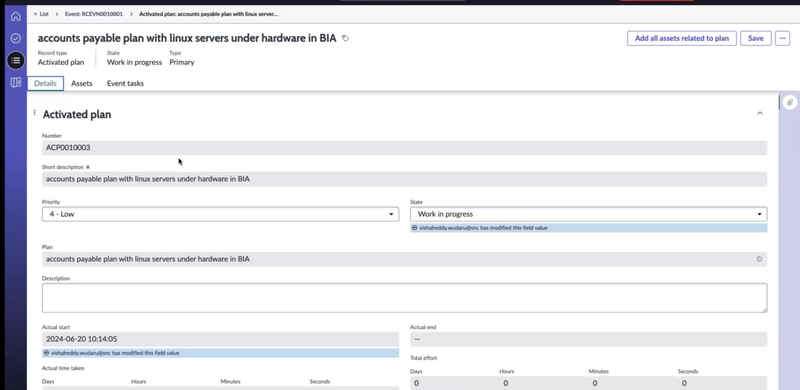Screen dimensions: 800x390
Task: Click the page title heading text
Action: coord(187,38)
